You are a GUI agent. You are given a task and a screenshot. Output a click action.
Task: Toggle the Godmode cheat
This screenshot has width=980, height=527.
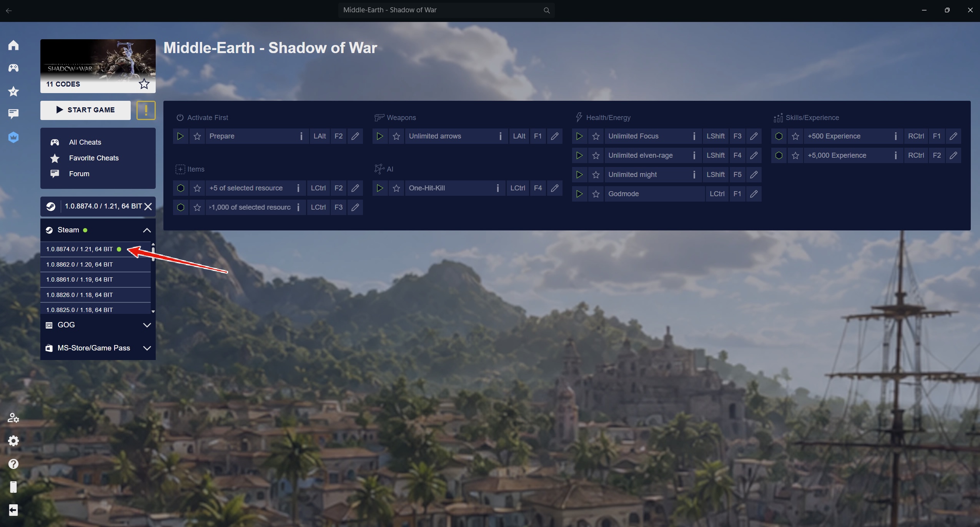(579, 194)
